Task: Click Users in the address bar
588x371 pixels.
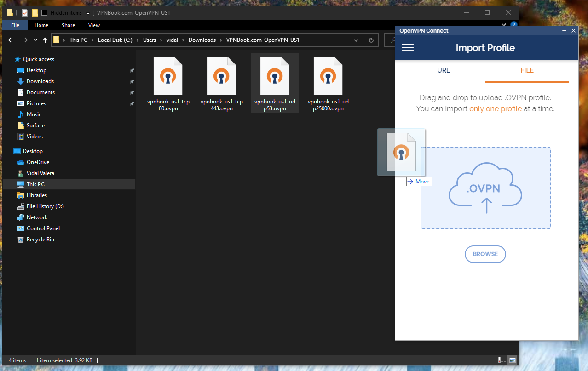Action: 150,40
